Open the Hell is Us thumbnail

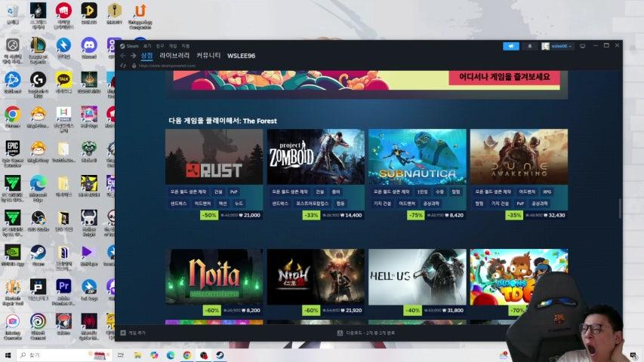pos(418,277)
